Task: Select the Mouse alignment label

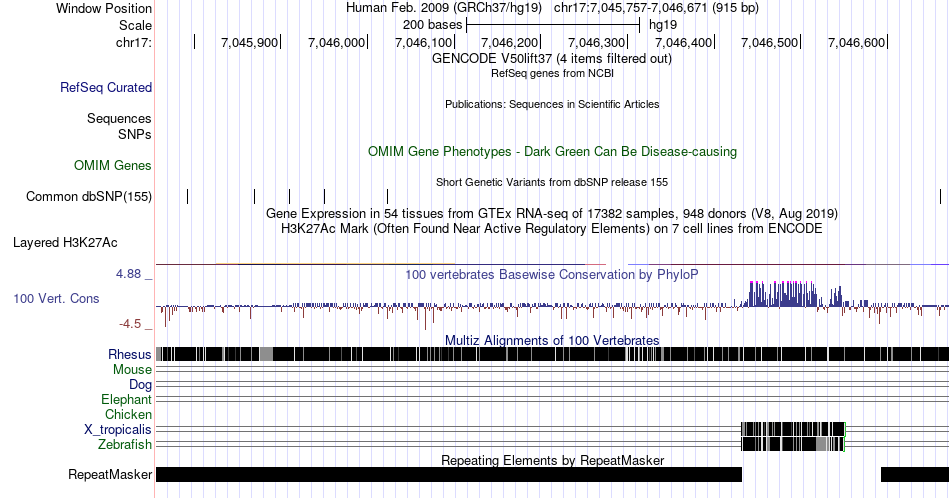Action: click(x=132, y=370)
